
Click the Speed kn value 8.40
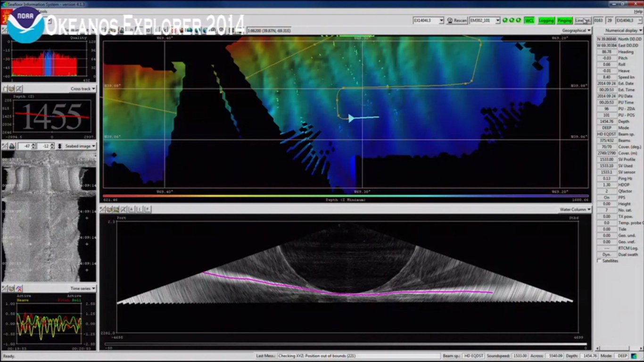607,77
